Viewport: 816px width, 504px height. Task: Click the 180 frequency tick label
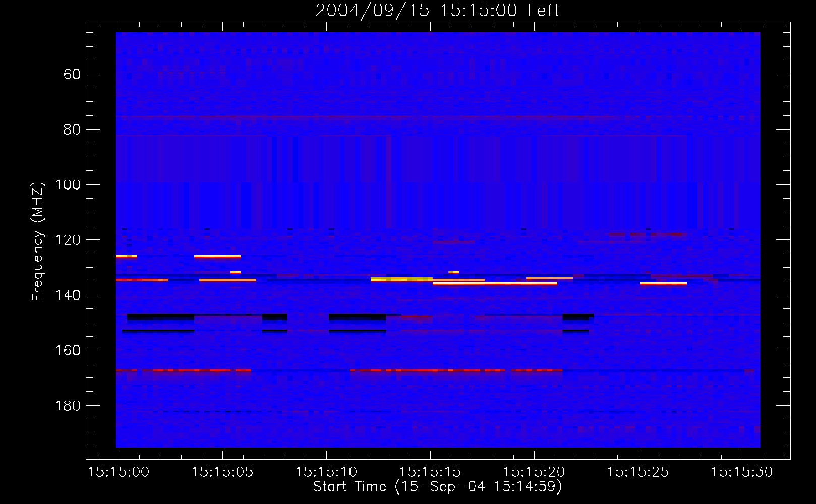tap(68, 406)
